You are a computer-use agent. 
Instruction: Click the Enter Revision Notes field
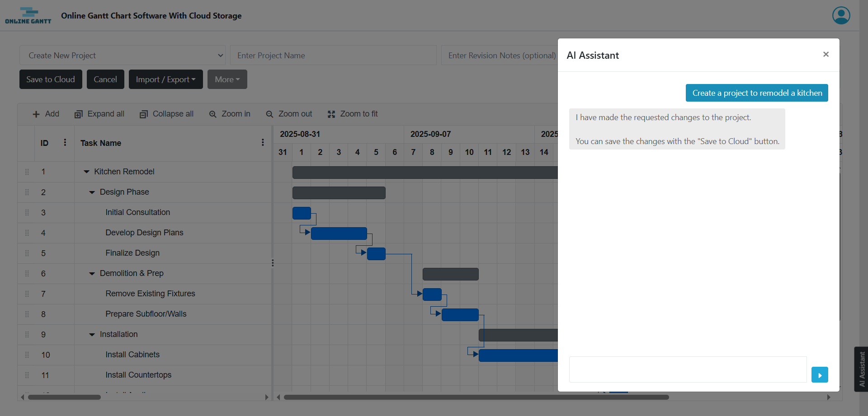tap(500, 55)
